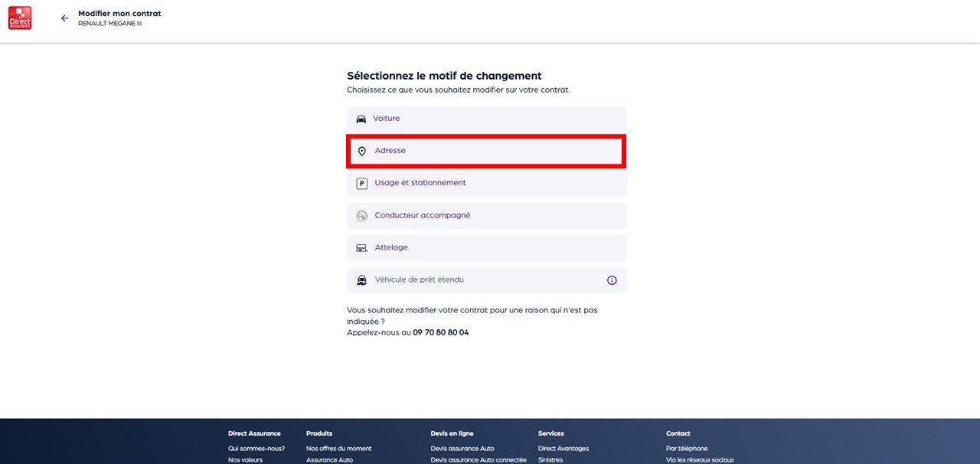Click the Devis assurance Auto link

[x=462, y=449]
